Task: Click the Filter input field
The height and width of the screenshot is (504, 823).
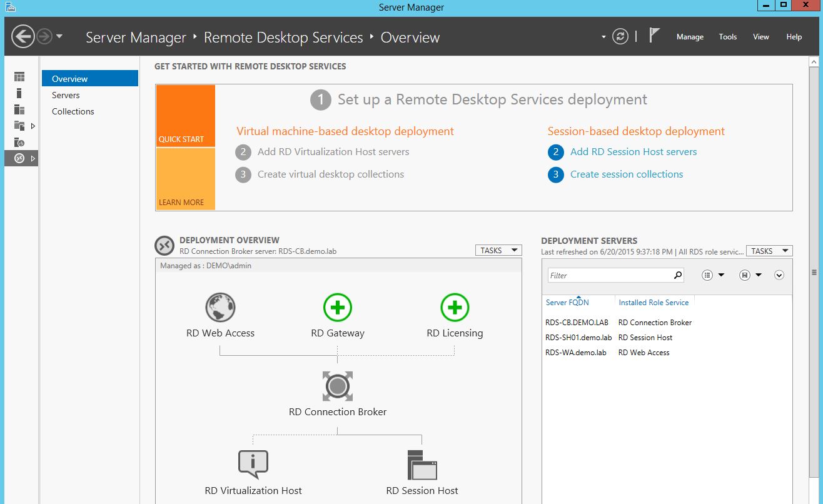Action: (x=610, y=275)
